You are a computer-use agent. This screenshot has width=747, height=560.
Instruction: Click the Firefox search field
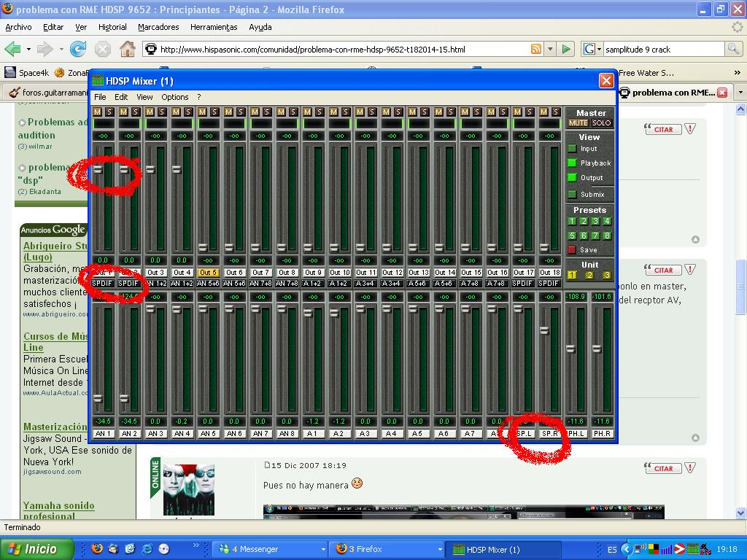pos(664,49)
